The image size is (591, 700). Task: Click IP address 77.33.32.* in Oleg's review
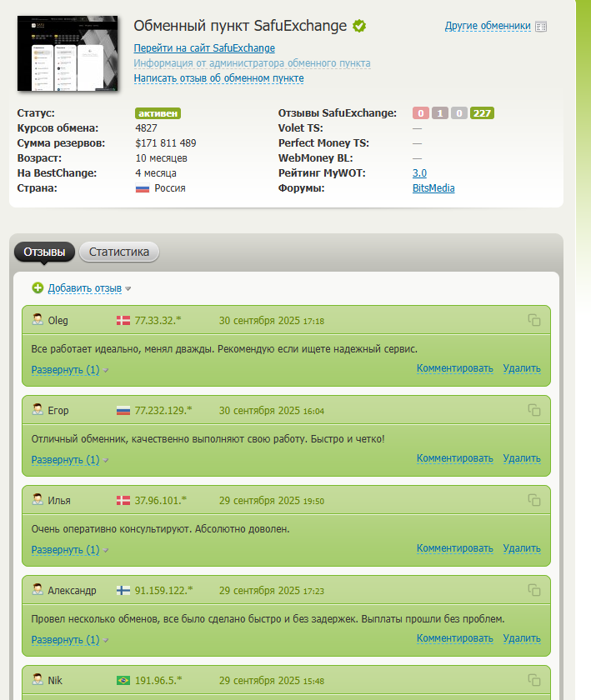coord(158,321)
